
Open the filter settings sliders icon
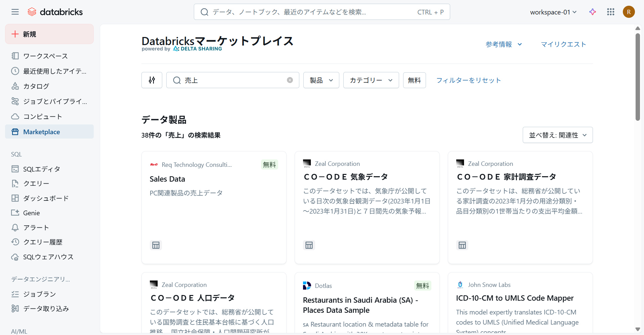click(152, 80)
